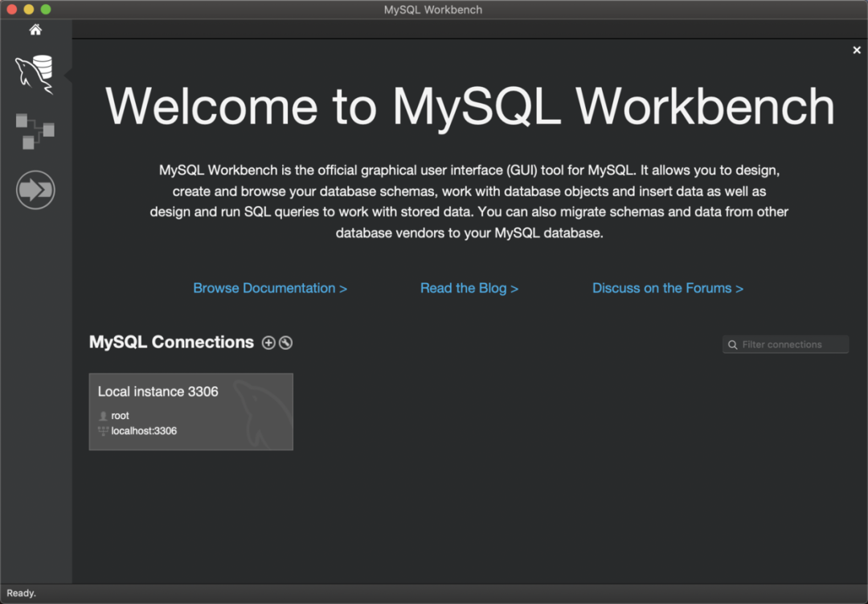Open Read the Blog link
868x604 pixels.
click(469, 288)
